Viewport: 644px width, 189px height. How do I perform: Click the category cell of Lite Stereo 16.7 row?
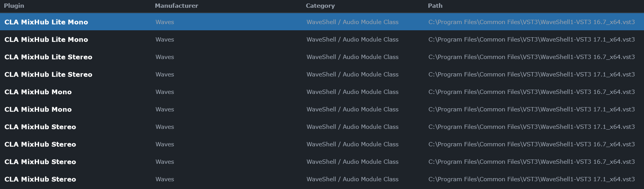352,57
